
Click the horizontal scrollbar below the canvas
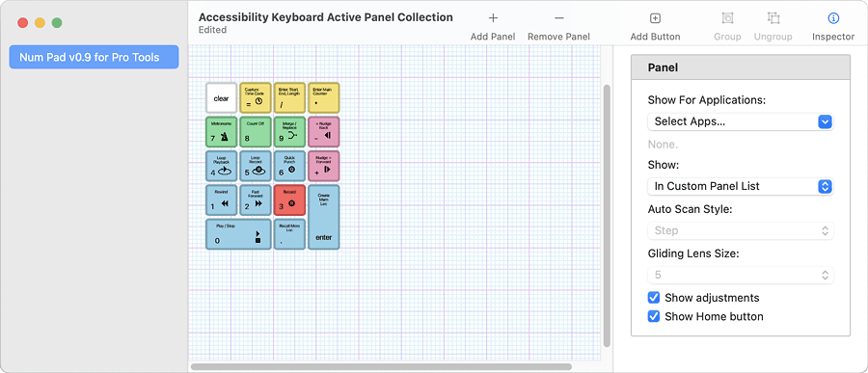point(381,366)
